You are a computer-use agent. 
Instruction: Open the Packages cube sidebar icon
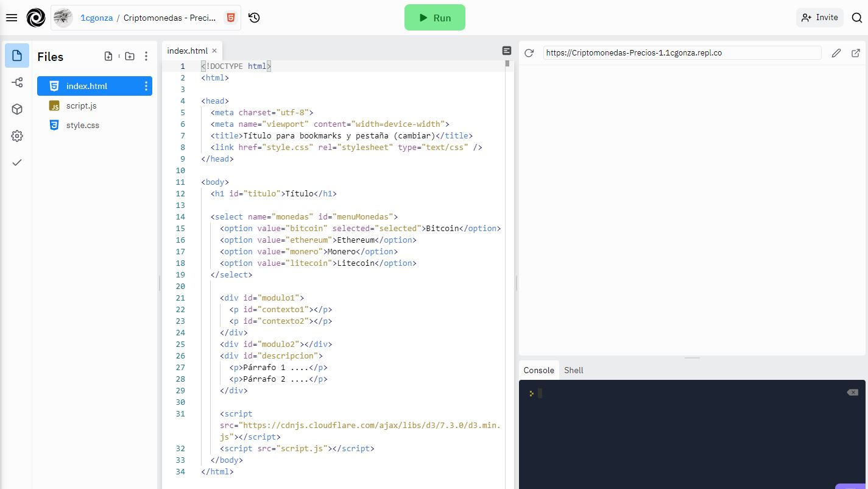click(17, 109)
